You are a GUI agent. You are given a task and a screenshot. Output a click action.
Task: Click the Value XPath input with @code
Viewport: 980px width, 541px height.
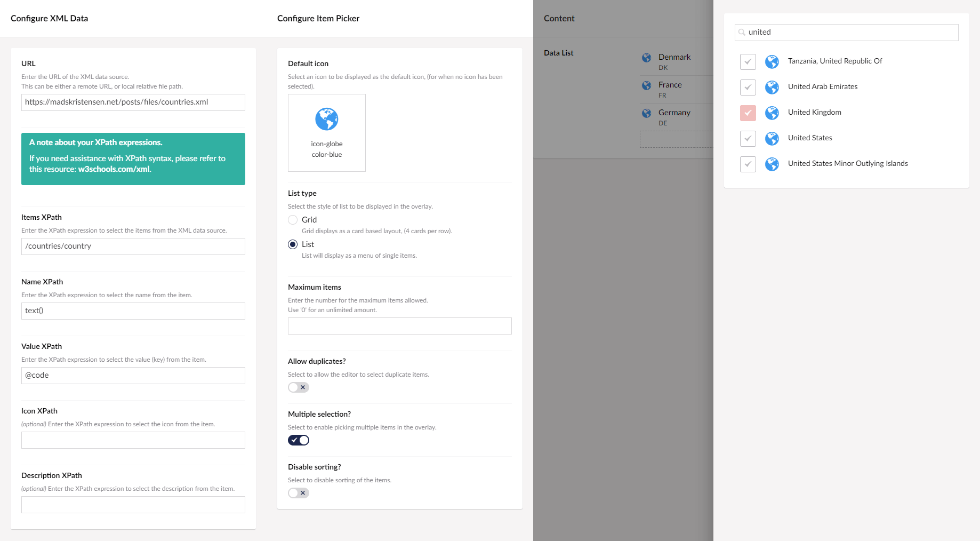point(133,376)
